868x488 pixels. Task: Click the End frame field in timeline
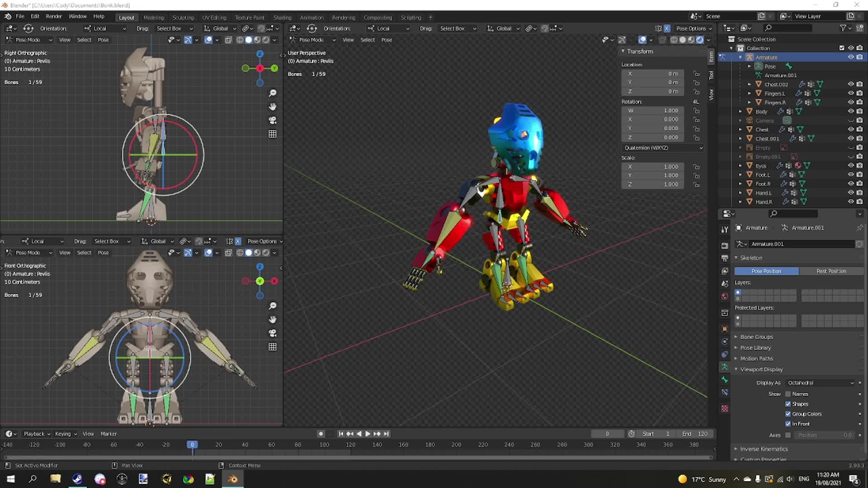(695, 433)
